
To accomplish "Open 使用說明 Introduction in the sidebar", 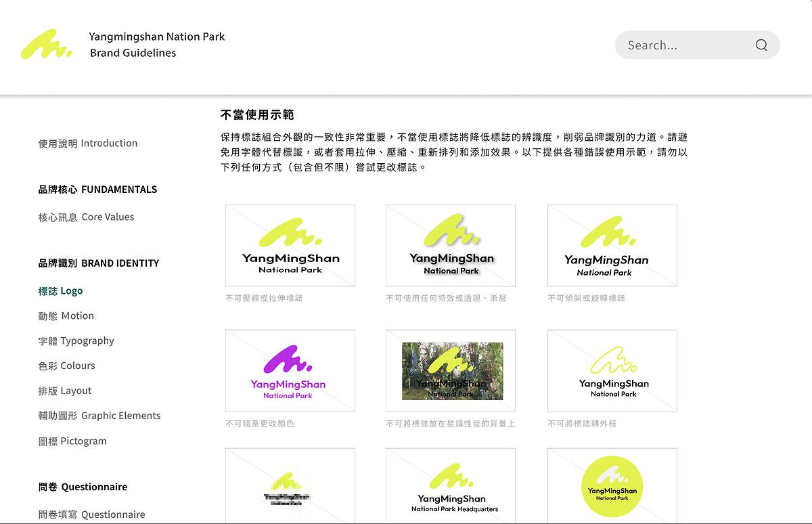I will click(88, 144).
